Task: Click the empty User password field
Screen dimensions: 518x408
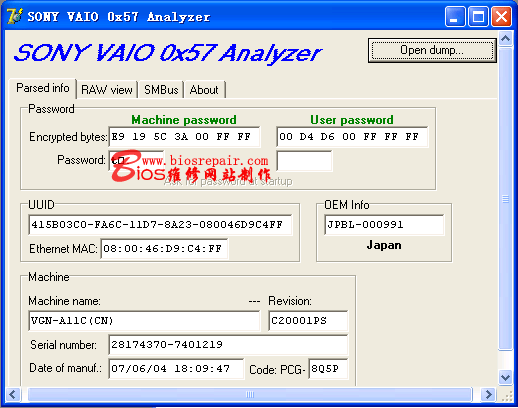Action: pos(304,161)
